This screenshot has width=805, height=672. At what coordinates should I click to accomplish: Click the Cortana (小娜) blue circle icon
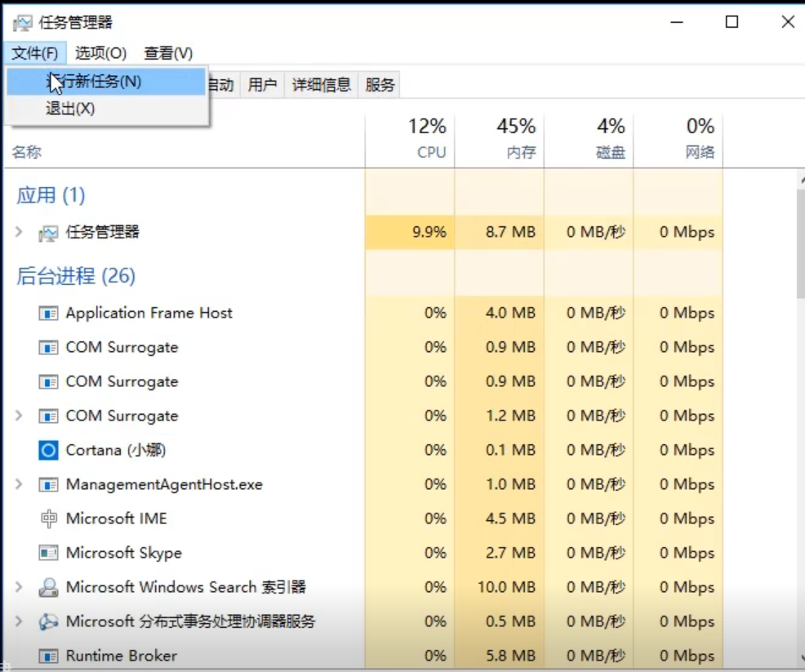48,450
